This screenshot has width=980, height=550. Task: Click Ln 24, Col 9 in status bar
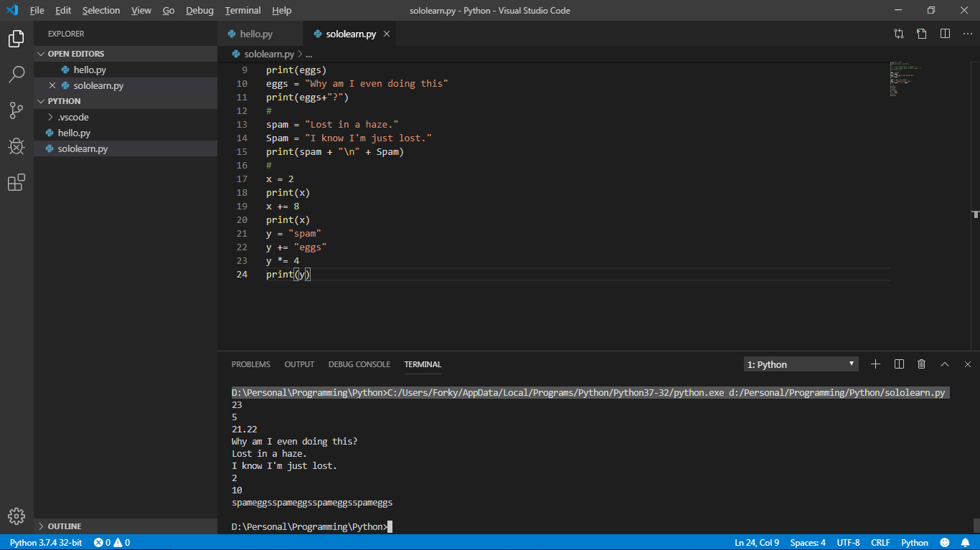(x=757, y=543)
